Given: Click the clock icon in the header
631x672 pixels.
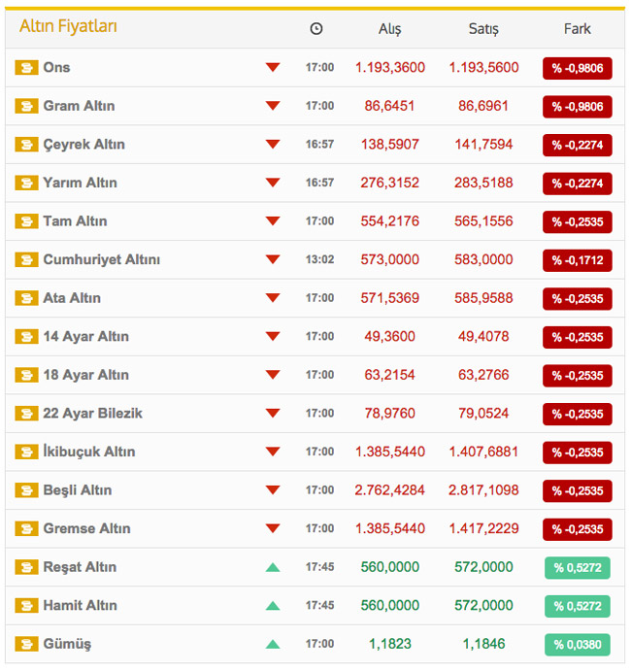Looking at the screenshot, I should 316,29.
